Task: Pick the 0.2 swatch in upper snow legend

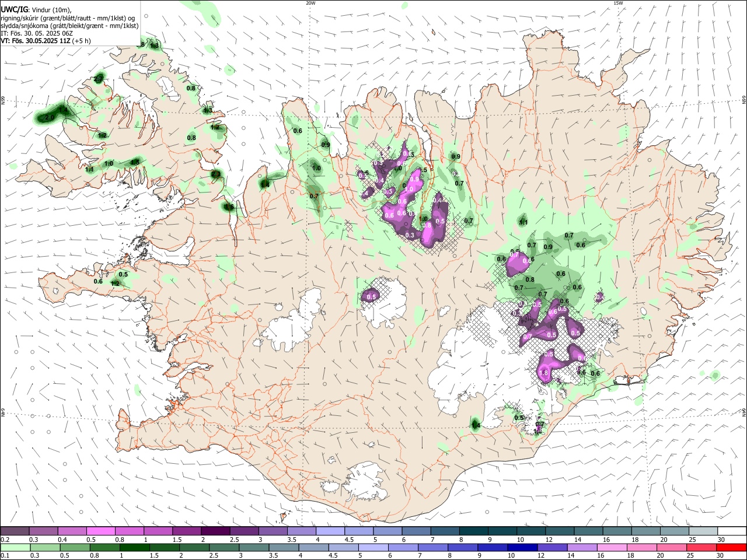Action: pyautogui.click(x=15, y=531)
